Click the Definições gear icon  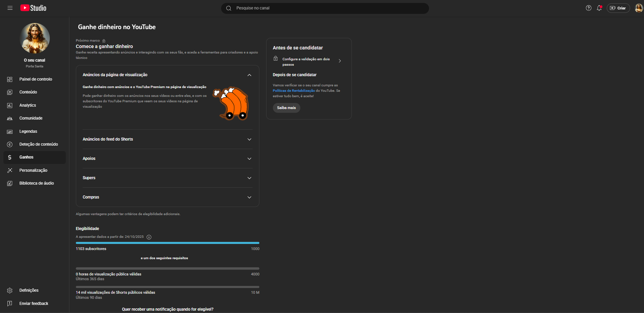(x=10, y=290)
